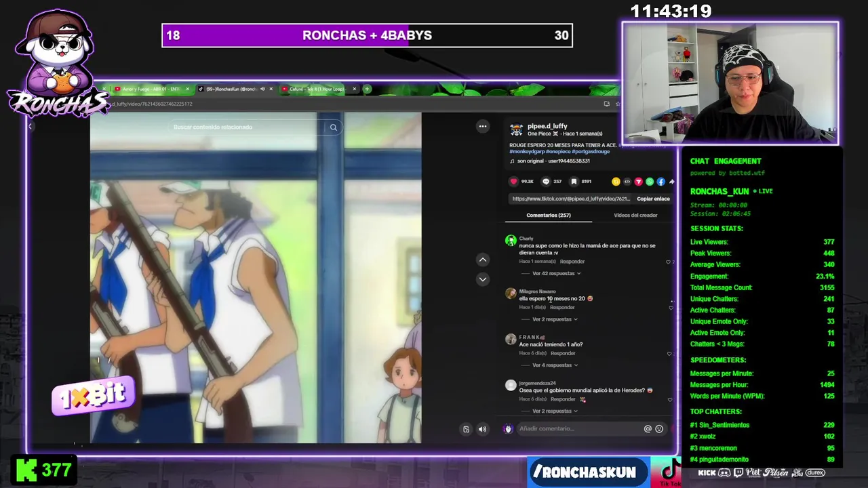
Task: Close the Cafuné Tek It browser tab
Action: pyautogui.click(x=354, y=89)
